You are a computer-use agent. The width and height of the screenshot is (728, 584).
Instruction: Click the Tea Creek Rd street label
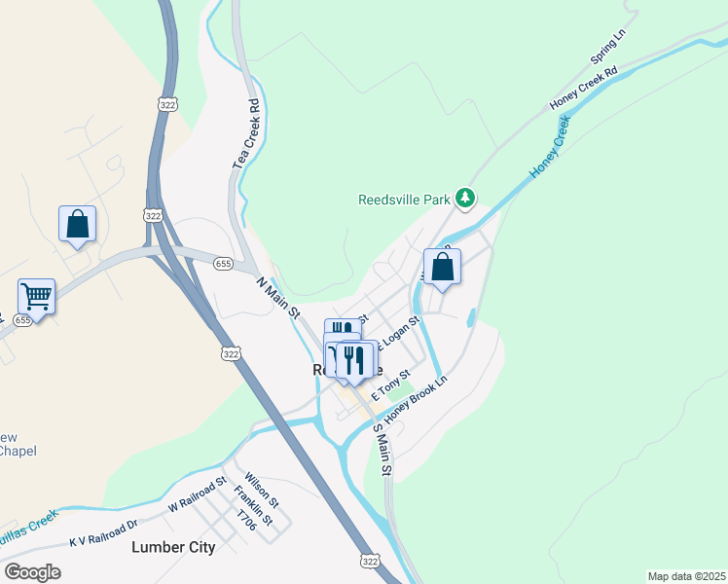pyautogui.click(x=246, y=134)
